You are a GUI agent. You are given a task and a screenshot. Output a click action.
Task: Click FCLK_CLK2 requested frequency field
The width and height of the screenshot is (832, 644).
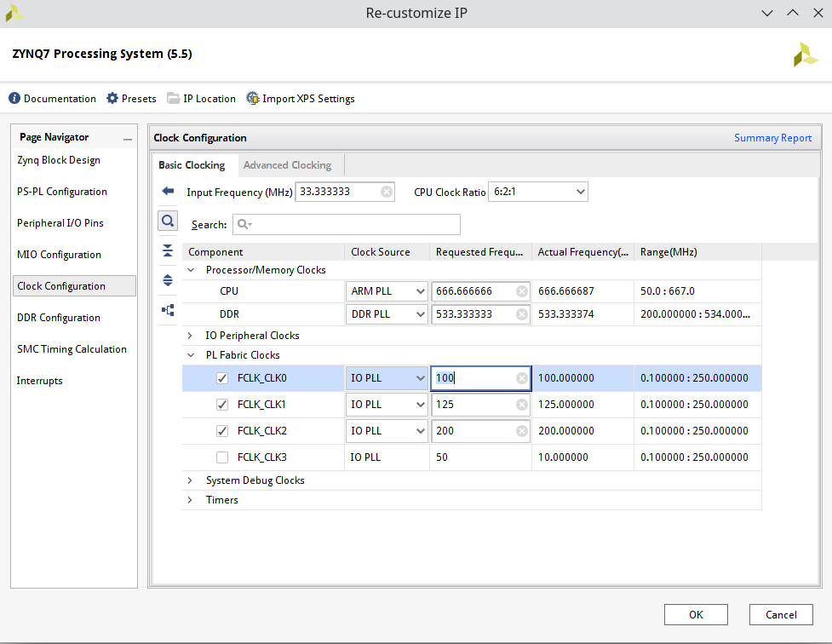[x=481, y=430]
